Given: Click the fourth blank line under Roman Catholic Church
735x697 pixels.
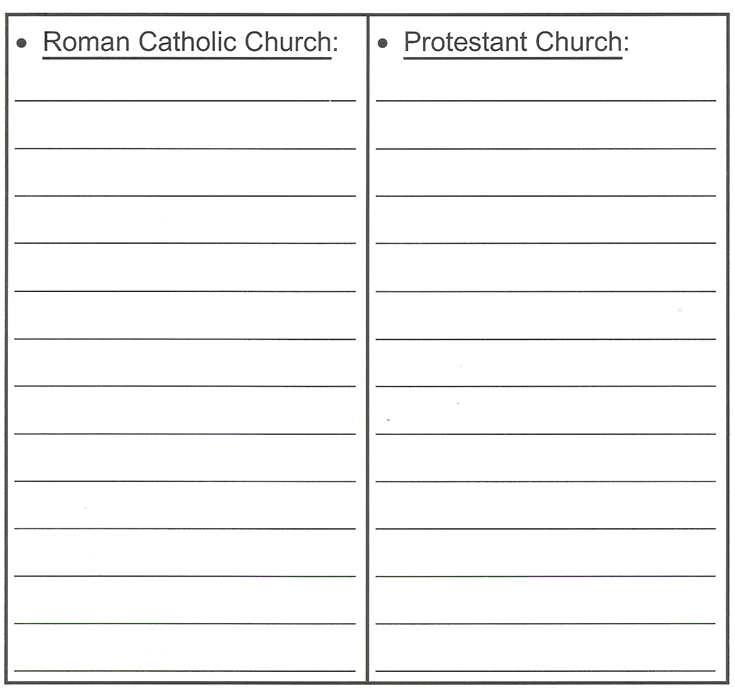Looking at the screenshot, I should (x=185, y=242).
